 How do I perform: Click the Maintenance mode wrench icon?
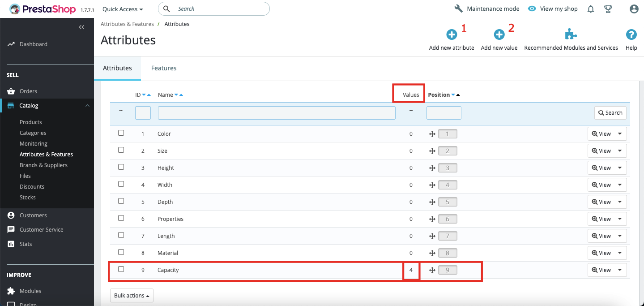pyautogui.click(x=458, y=9)
